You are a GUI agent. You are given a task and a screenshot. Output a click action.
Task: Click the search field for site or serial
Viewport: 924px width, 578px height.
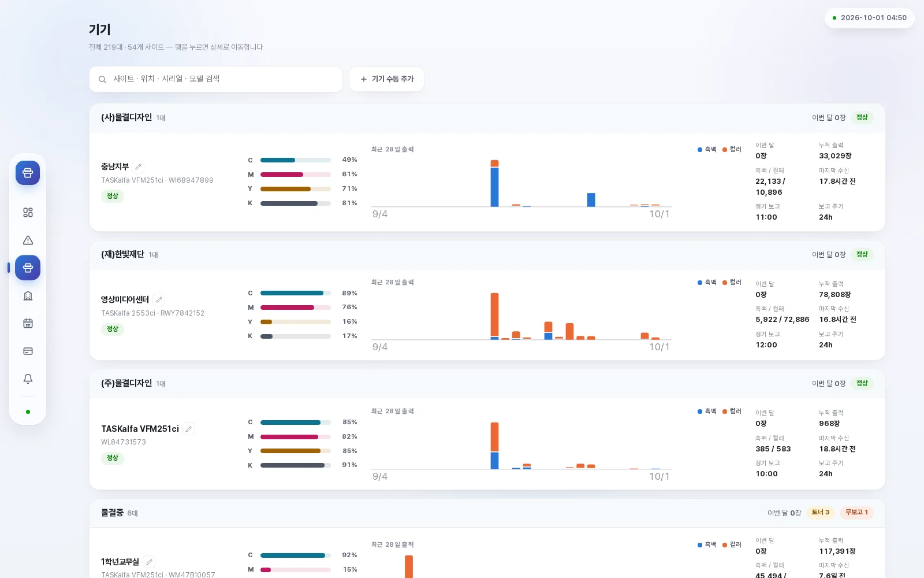coord(216,79)
